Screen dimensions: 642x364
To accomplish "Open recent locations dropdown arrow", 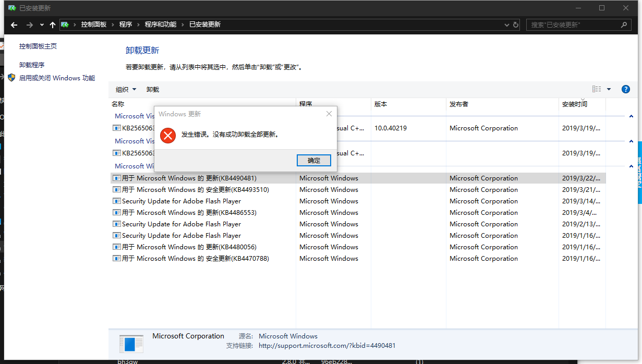I will (x=42, y=25).
